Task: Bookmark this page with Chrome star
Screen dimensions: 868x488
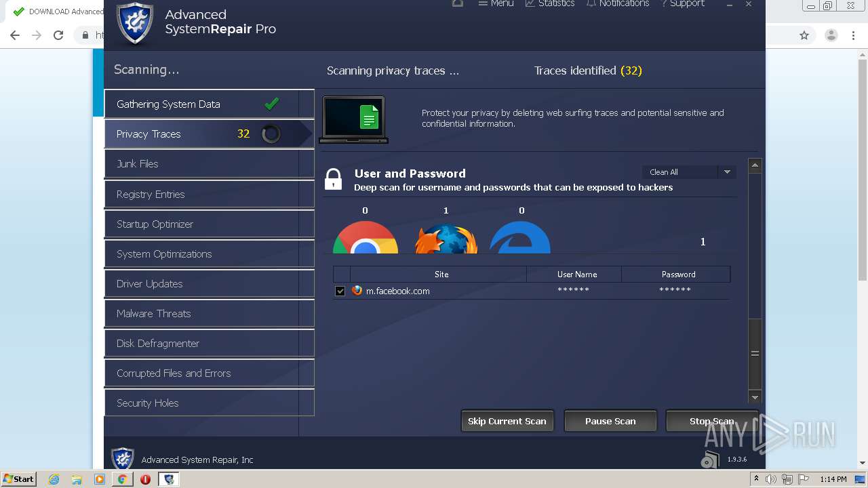Action: pyautogui.click(x=804, y=35)
